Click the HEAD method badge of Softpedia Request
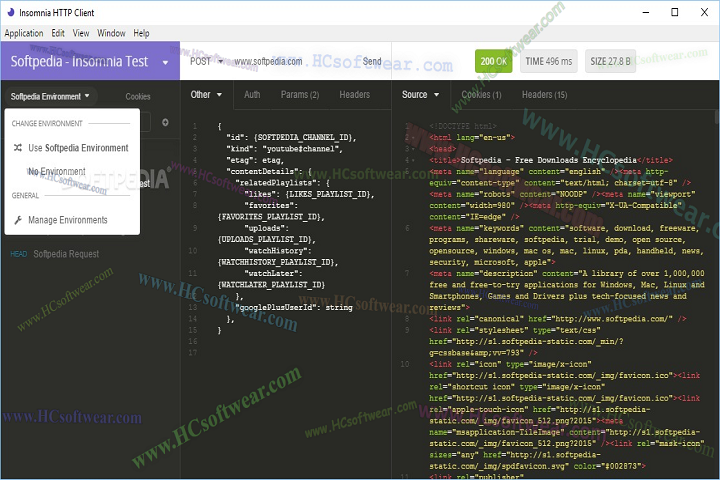Screen dimensions: 720x480 pyautogui.click(x=18, y=254)
